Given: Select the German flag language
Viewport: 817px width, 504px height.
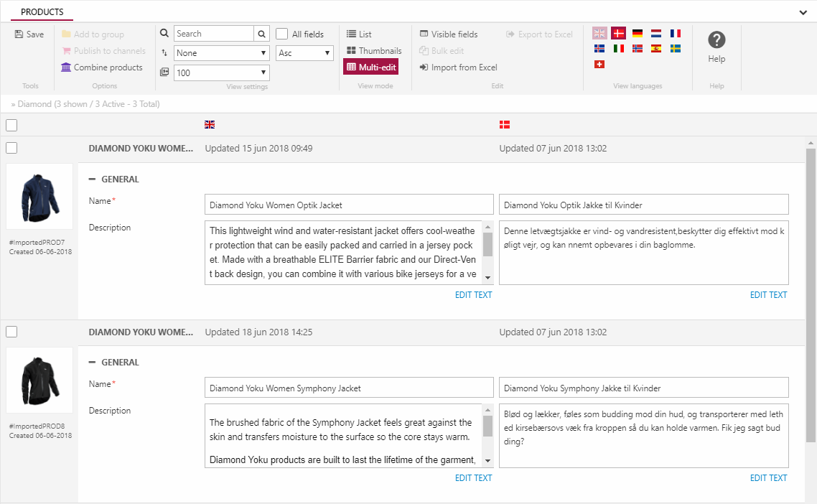Looking at the screenshot, I should (637, 33).
